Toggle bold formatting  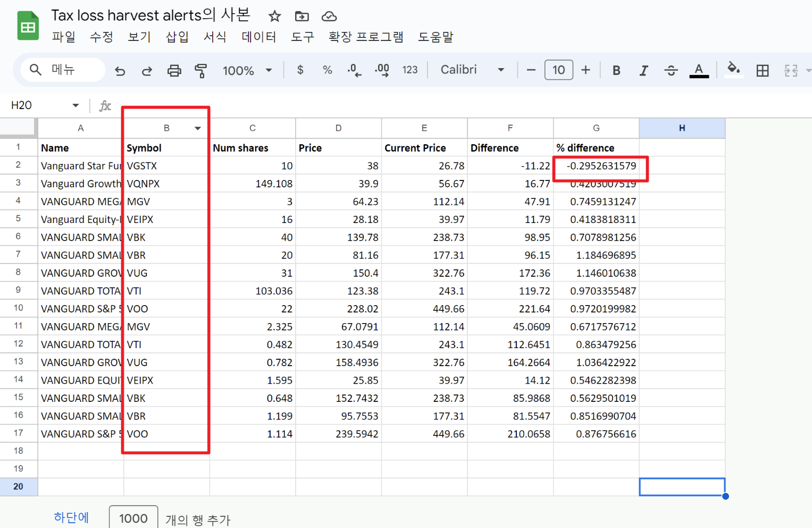click(x=616, y=70)
